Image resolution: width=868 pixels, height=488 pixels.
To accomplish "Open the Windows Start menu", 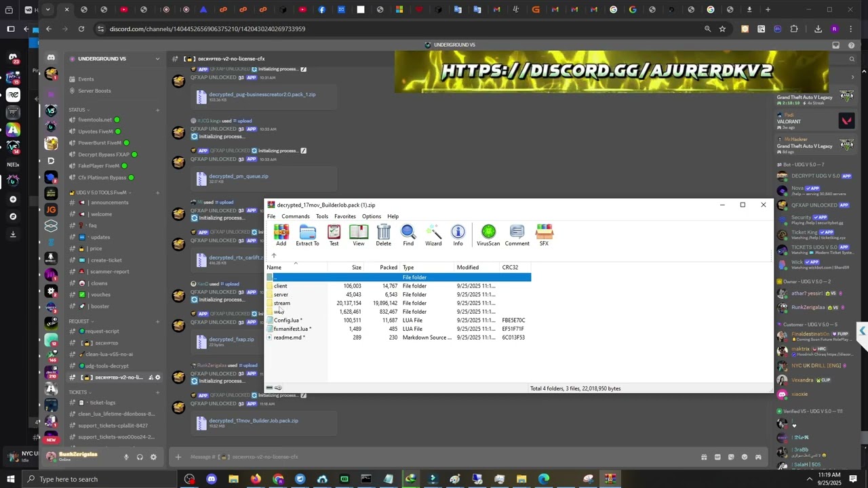I will [11, 479].
